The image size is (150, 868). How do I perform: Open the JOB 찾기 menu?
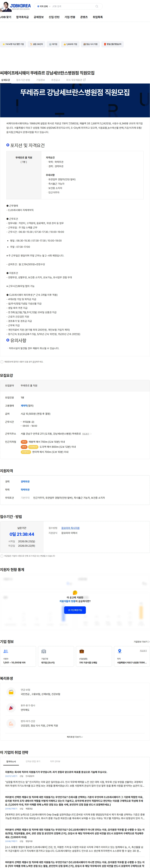click(6, 17)
